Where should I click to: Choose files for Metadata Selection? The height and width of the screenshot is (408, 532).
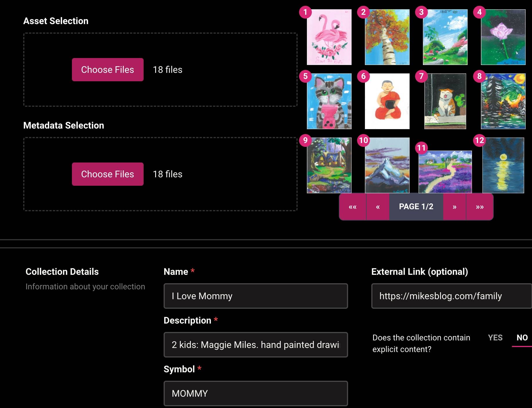point(108,174)
